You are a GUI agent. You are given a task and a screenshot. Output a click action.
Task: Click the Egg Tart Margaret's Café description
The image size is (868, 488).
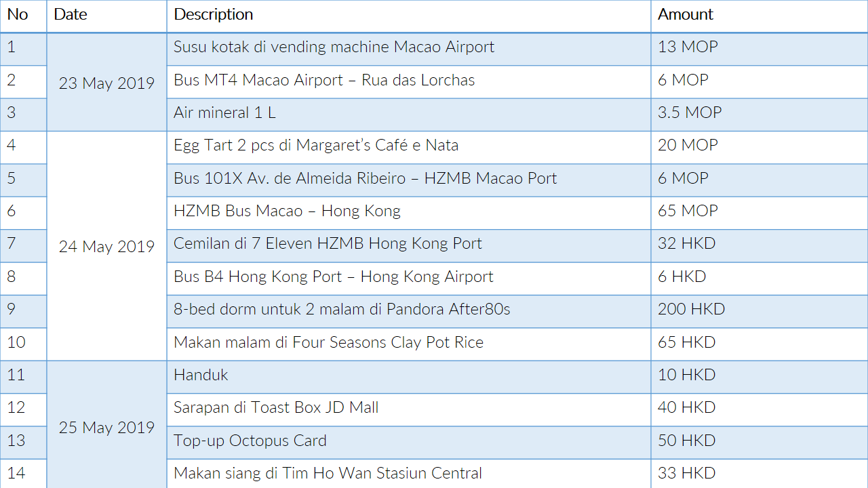[316, 145]
